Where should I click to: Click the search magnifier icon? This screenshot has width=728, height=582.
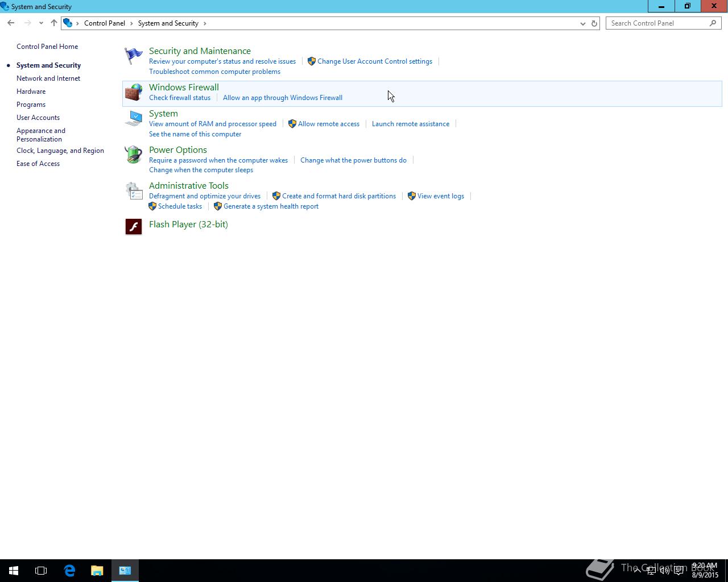(x=713, y=23)
